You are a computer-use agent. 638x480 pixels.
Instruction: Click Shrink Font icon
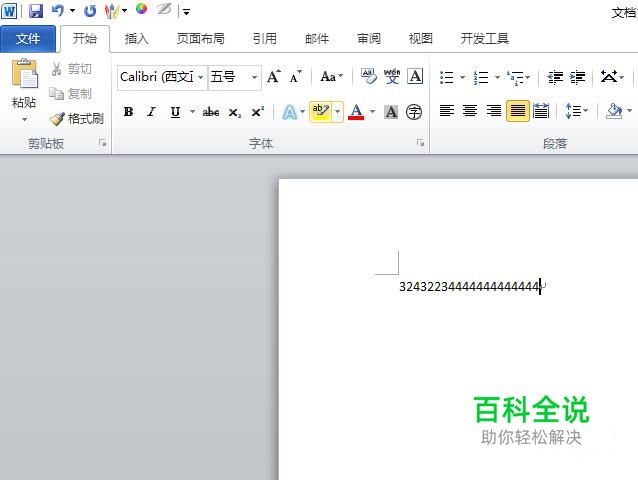pos(295,76)
